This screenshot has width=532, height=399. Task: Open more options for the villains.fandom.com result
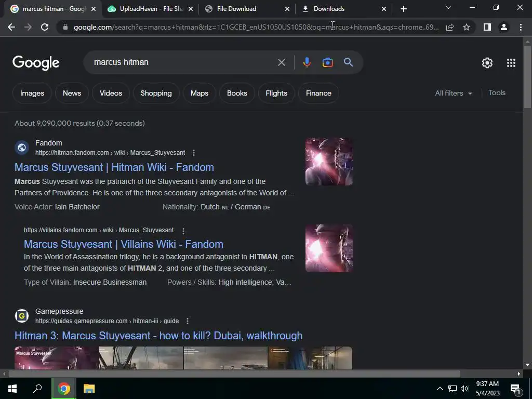point(183,231)
